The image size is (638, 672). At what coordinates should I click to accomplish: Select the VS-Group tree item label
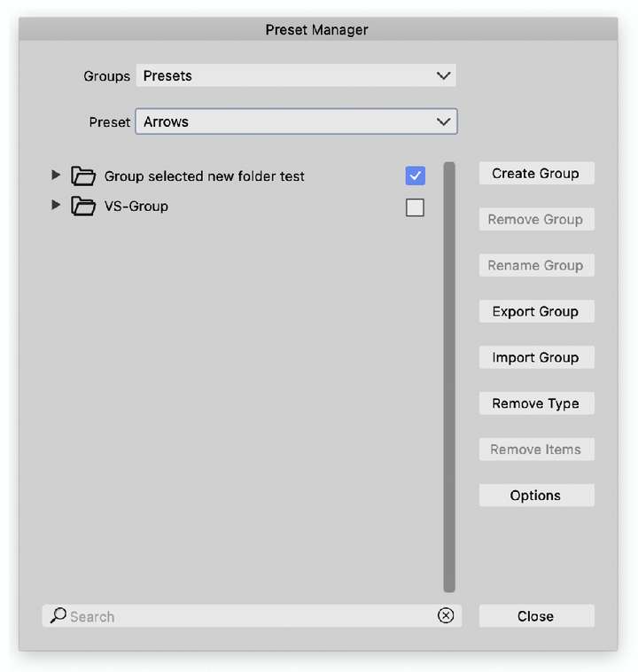click(x=136, y=207)
